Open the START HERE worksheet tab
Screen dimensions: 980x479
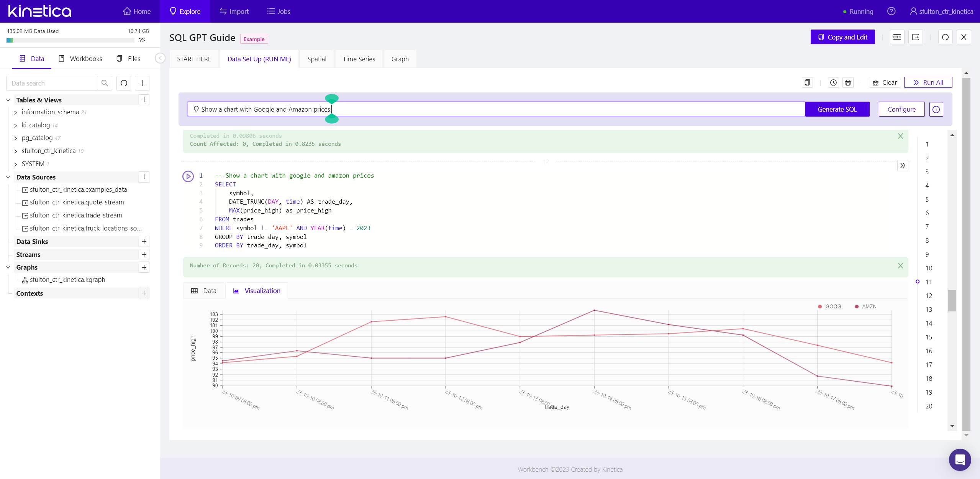pyautogui.click(x=194, y=59)
